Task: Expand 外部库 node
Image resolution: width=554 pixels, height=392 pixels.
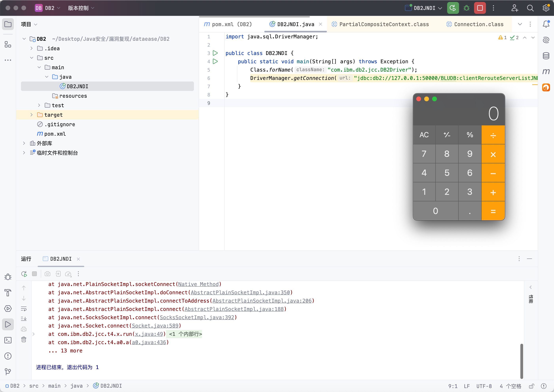Action: pyautogui.click(x=24, y=143)
